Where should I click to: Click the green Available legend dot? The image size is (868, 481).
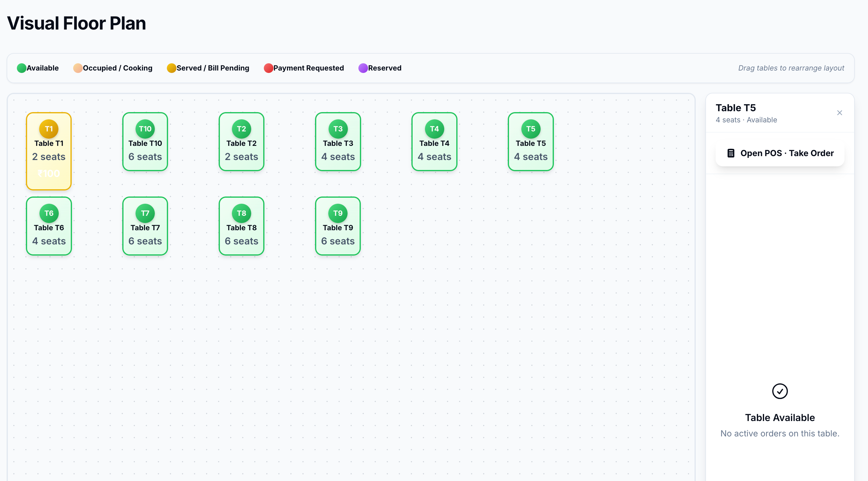coord(21,68)
